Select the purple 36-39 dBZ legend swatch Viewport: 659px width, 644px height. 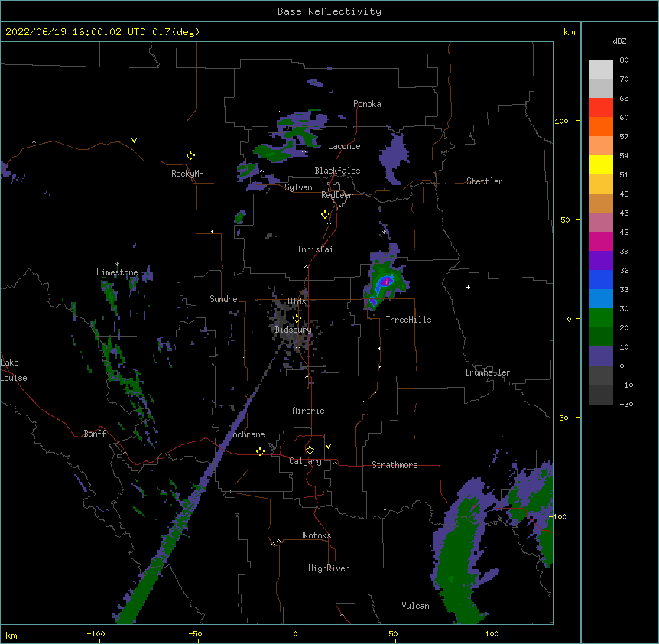click(601, 260)
